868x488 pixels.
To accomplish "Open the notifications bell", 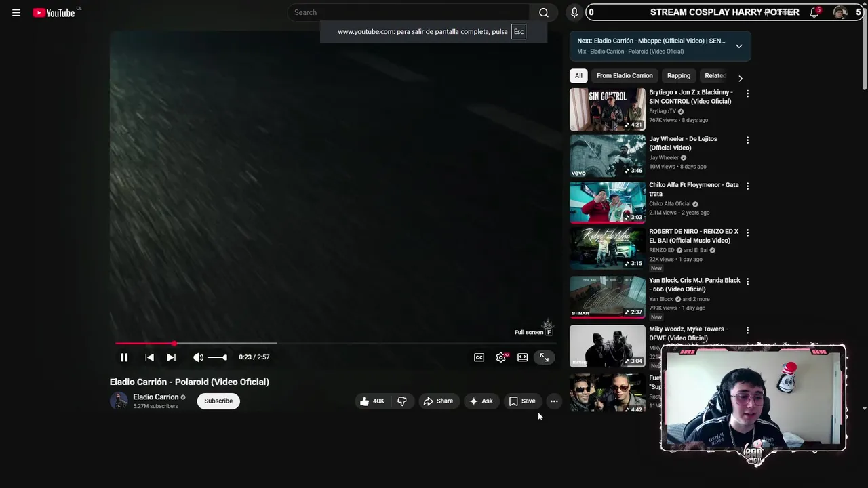I will pos(814,12).
